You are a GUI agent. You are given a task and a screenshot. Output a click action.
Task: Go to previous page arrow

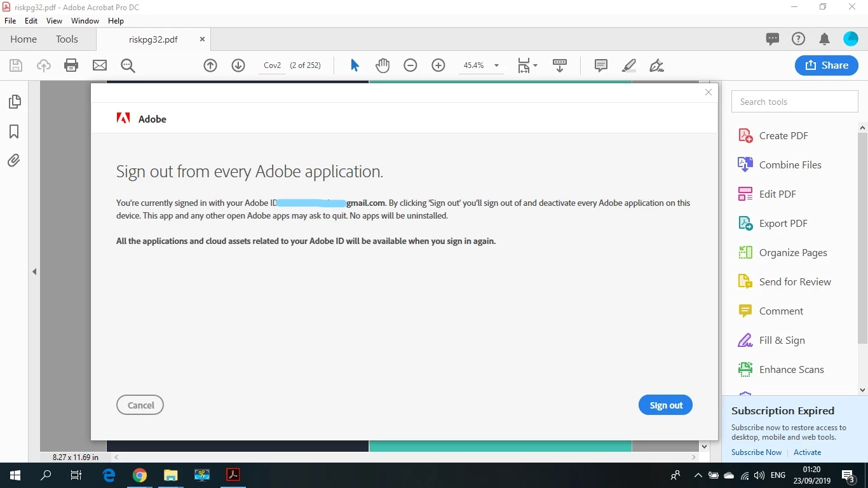pos(210,65)
